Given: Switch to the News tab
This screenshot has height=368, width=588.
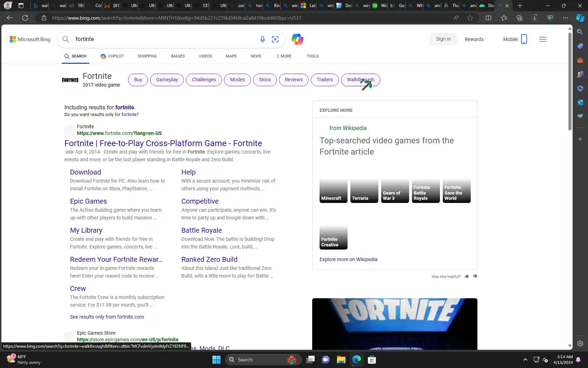Looking at the screenshot, I should pyautogui.click(x=256, y=56).
